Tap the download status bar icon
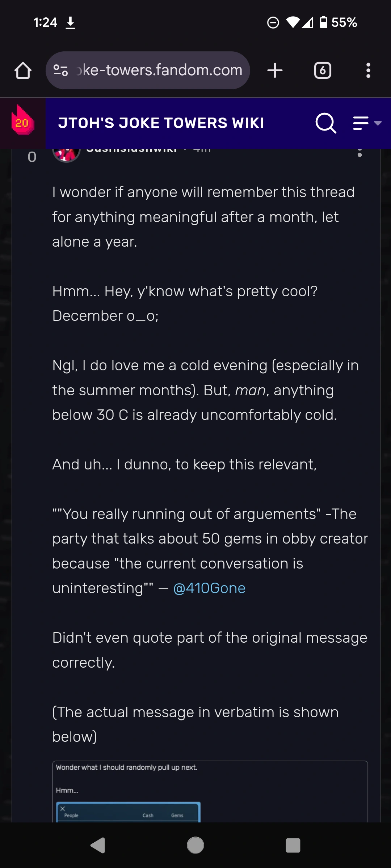 coord(70,22)
